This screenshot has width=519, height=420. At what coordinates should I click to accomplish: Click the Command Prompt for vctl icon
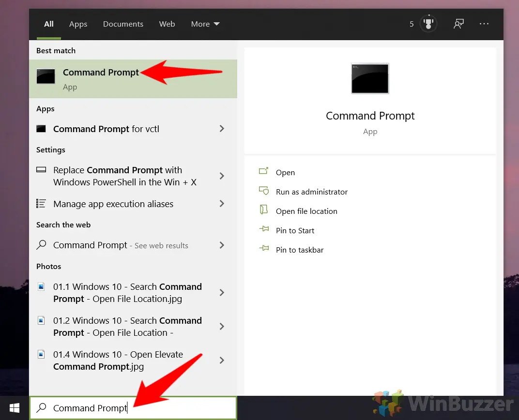(41, 129)
